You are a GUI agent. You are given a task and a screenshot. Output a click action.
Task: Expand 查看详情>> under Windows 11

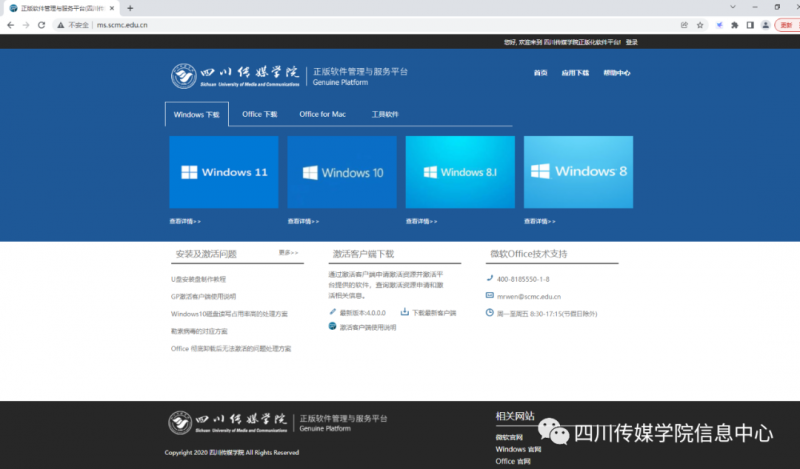pos(185,221)
